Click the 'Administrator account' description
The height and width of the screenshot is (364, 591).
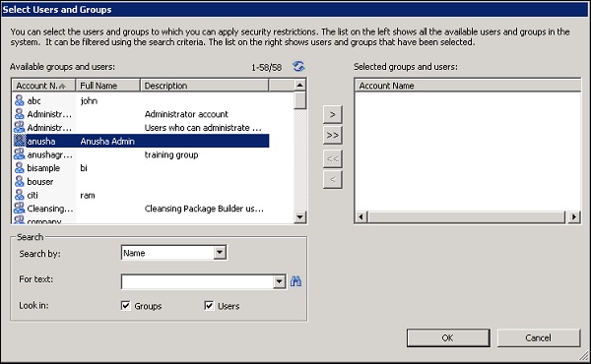coord(186,114)
